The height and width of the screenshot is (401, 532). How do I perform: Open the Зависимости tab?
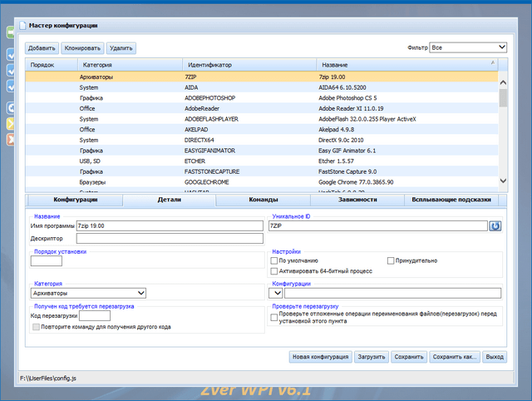pyautogui.click(x=357, y=200)
